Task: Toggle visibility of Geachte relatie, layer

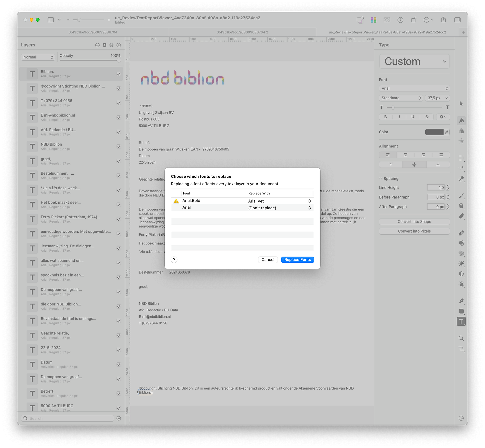Action: (x=119, y=335)
